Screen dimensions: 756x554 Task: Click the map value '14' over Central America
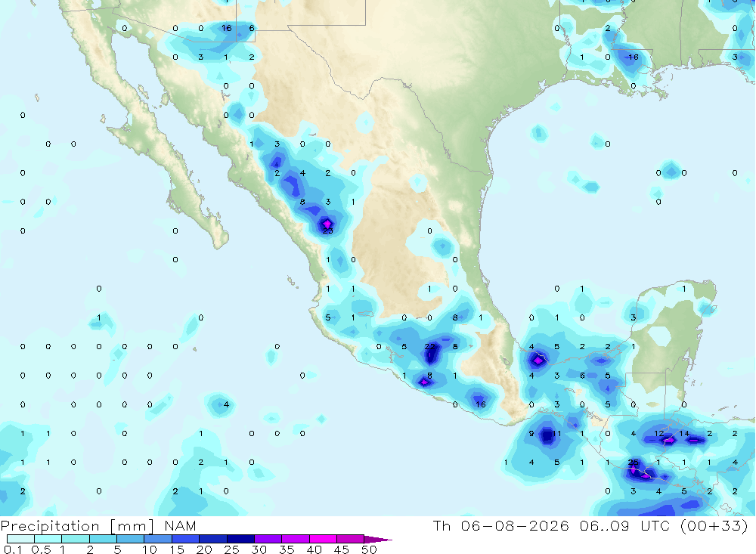point(683,434)
